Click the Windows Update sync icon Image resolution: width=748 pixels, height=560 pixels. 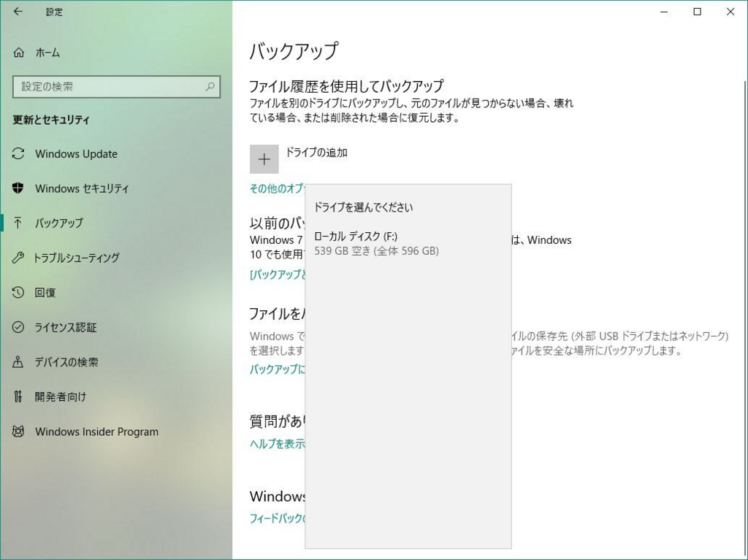coord(16,153)
